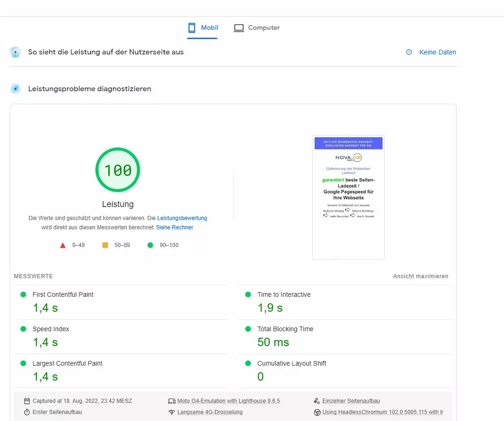The width and height of the screenshot is (504, 421).
Task: Switch to the Mobil tab
Action: [x=202, y=28]
